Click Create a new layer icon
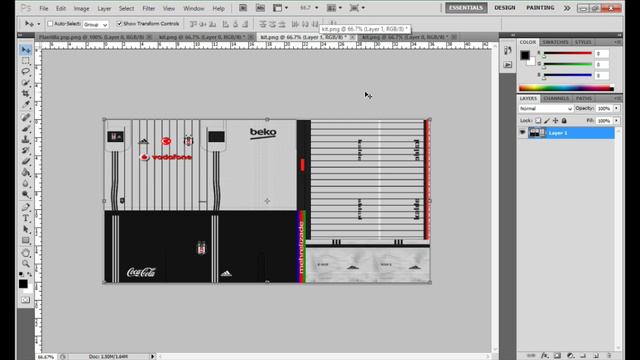640x360 pixels. click(x=596, y=356)
